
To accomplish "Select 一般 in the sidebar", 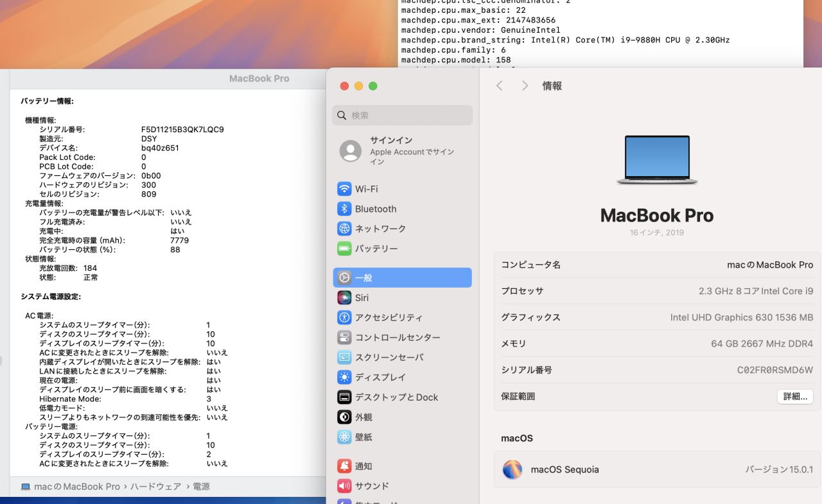I will click(402, 277).
